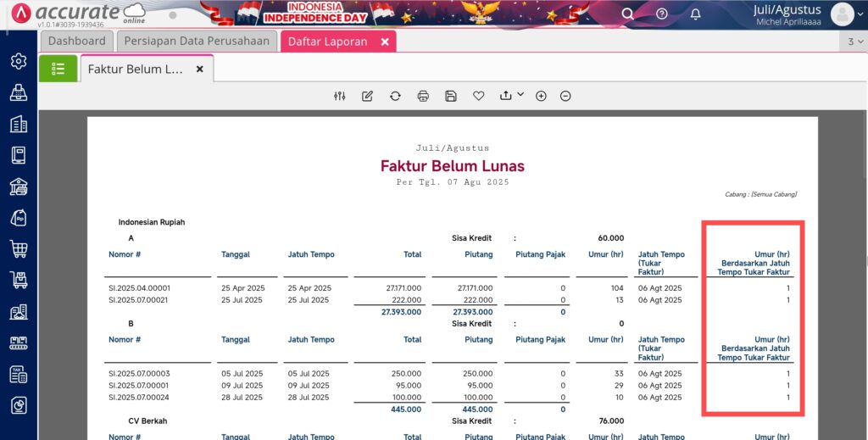Open the help question mark icon
Viewport: 868px width, 440px height.
coord(661,14)
